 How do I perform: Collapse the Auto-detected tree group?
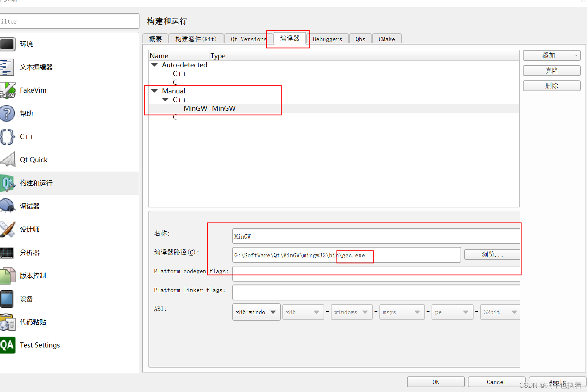point(154,65)
